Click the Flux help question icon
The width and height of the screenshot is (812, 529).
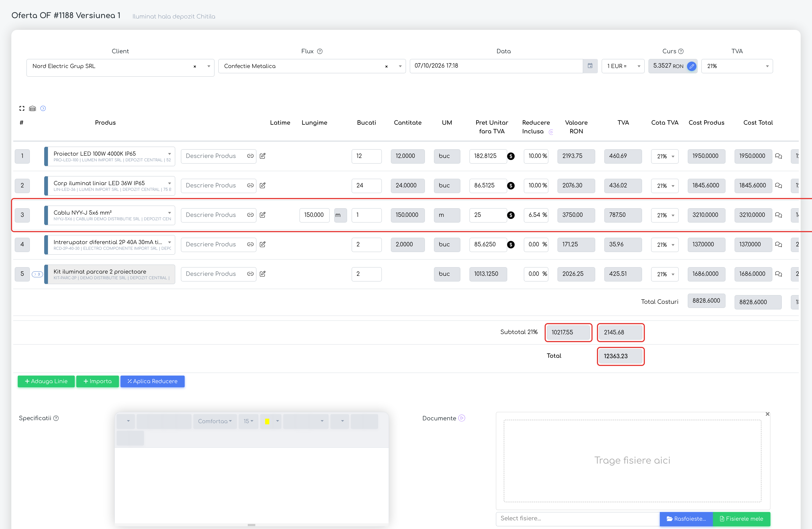tap(320, 51)
